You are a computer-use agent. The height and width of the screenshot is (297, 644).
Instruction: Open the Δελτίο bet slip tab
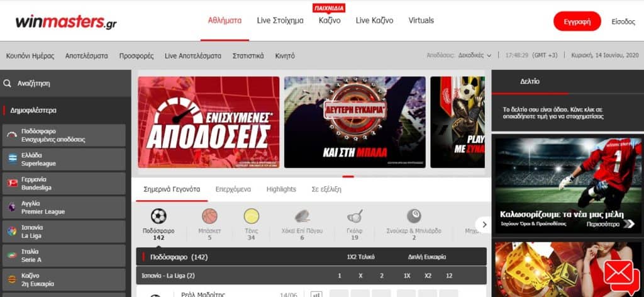(x=530, y=82)
